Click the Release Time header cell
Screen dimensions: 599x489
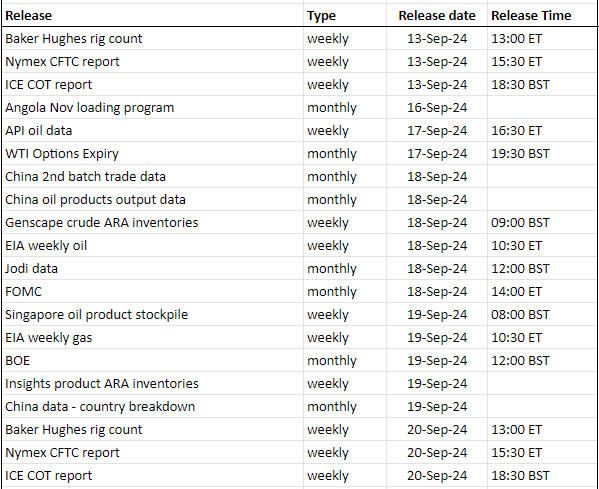(543, 15)
